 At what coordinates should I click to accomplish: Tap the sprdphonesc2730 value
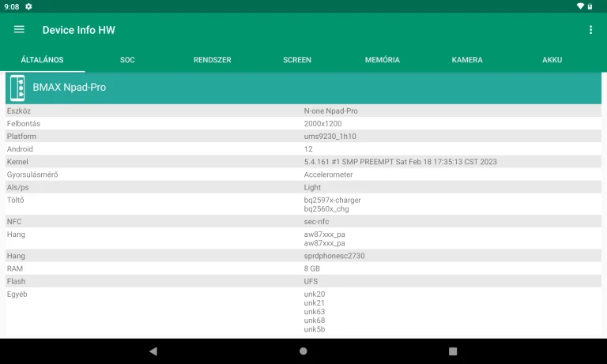(334, 256)
